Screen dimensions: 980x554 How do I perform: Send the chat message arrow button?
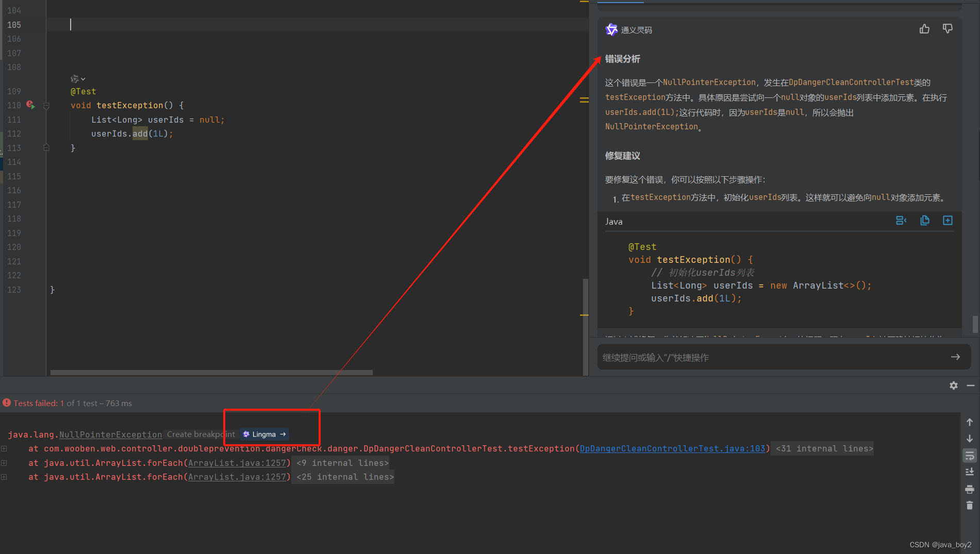coord(955,357)
